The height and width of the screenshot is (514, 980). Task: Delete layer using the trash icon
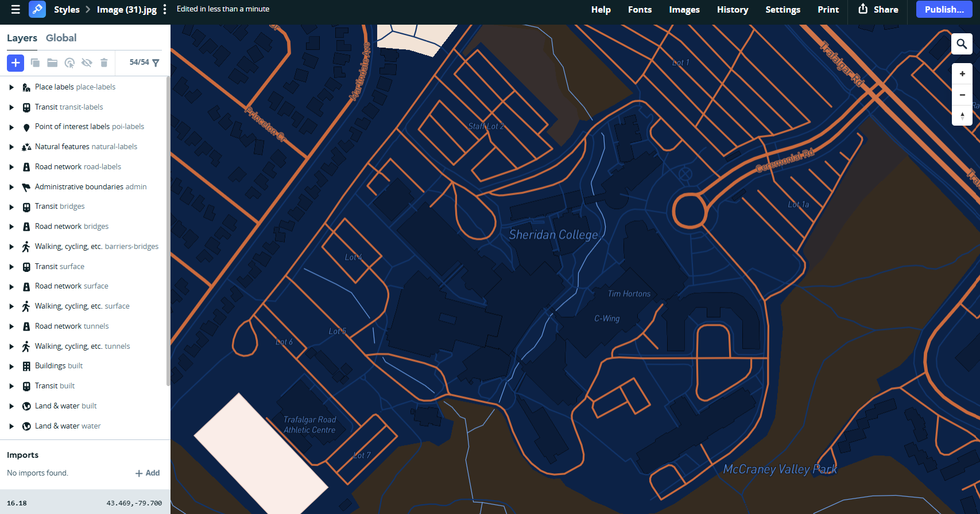[x=104, y=63]
